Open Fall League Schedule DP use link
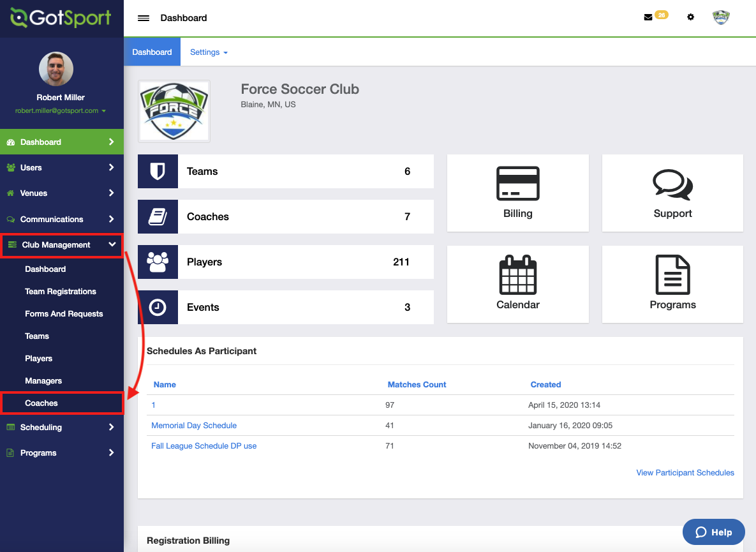 coord(204,446)
